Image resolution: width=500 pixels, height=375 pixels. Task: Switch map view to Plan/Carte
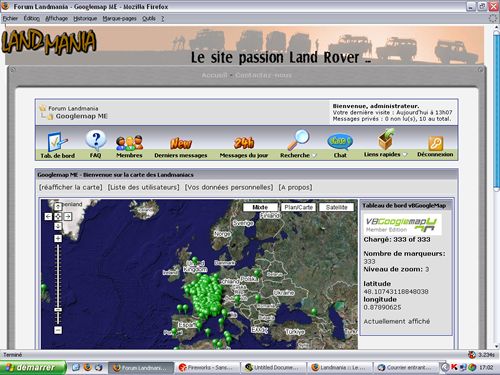coord(298,207)
